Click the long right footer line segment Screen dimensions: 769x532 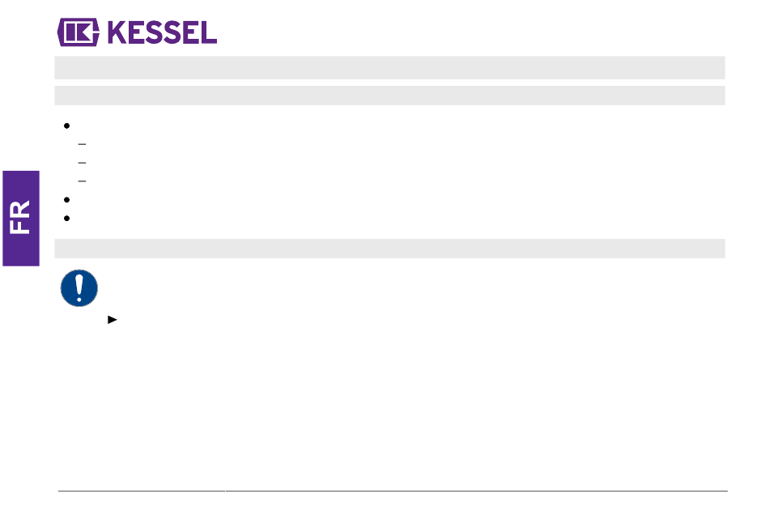(x=477, y=491)
